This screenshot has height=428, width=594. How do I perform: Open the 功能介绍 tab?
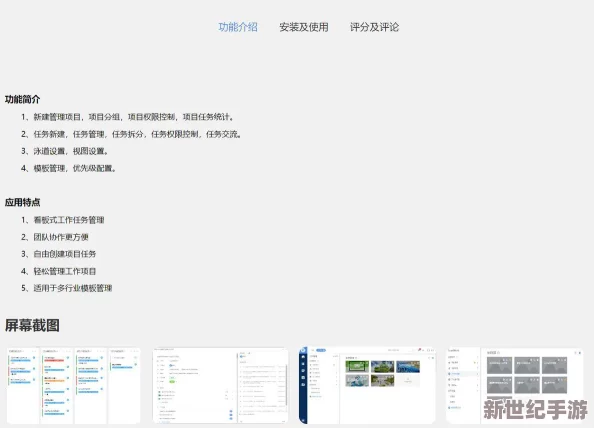[238, 27]
